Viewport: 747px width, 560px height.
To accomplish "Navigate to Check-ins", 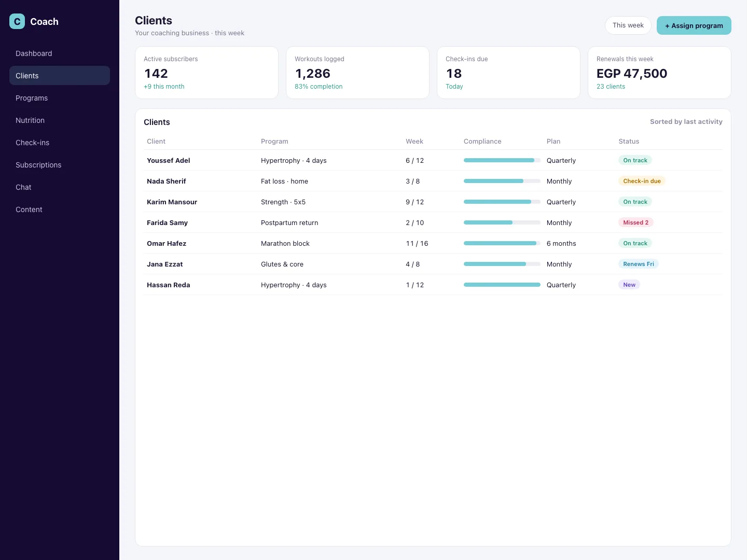I will (60, 143).
